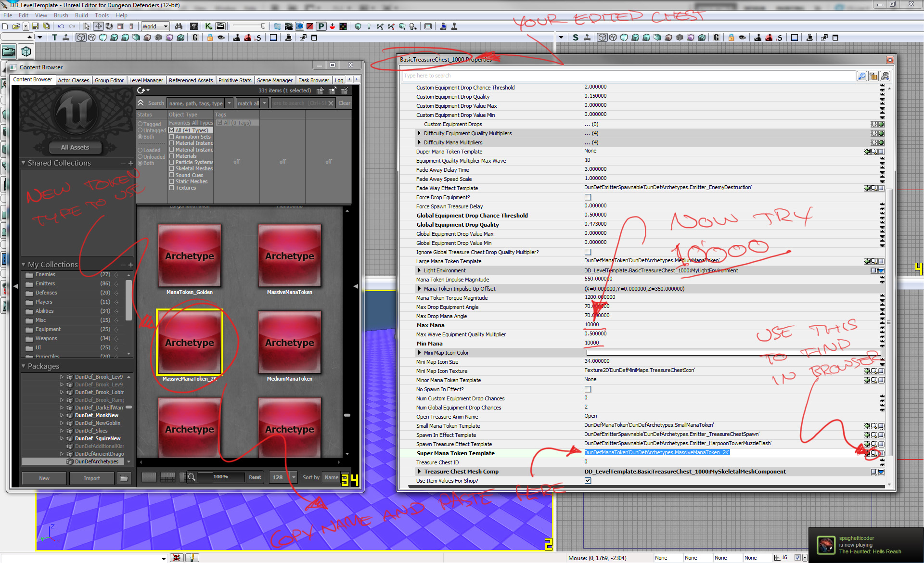The height and width of the screenshot is (563, 924).
Task: Open the folder icon beside Import
Action: tap(124, 478)
